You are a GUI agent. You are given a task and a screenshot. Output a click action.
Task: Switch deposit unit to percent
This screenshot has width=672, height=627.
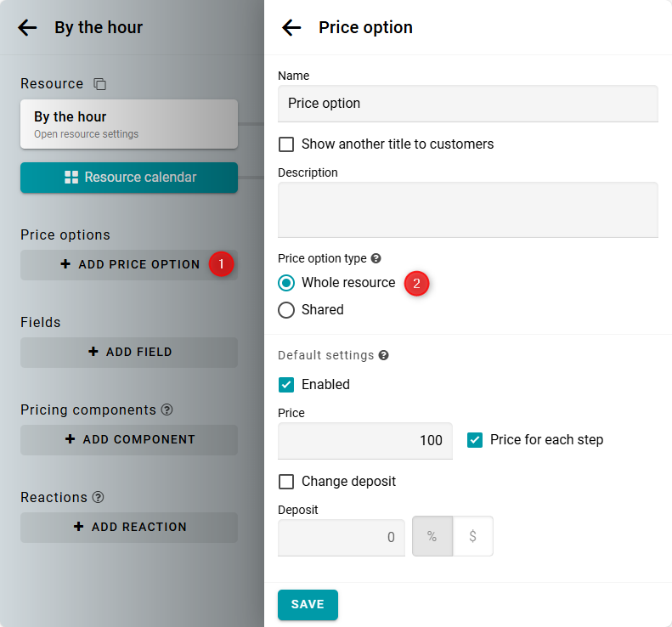point(432,537)
